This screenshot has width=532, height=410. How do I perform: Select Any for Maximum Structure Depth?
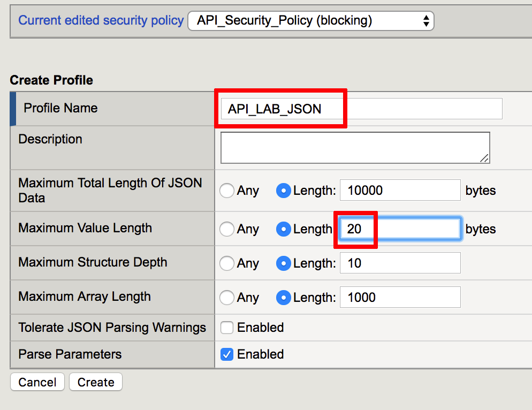[x=226, y=263]
